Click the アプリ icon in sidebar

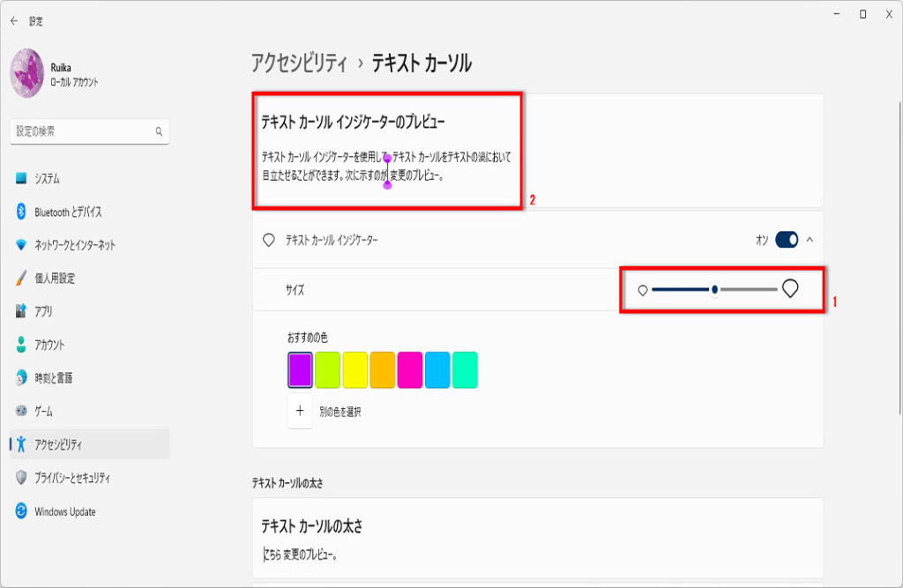[21, 311]
